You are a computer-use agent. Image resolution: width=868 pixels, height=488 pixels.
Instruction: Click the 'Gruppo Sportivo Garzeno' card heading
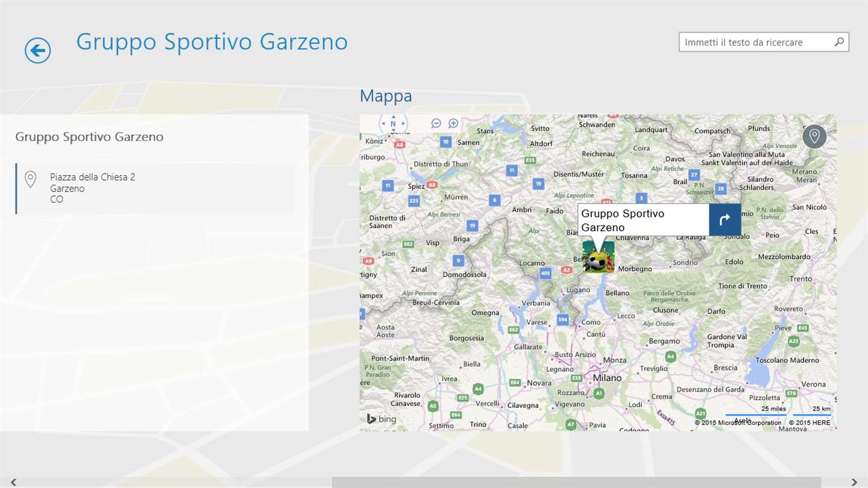click(89, 137)
